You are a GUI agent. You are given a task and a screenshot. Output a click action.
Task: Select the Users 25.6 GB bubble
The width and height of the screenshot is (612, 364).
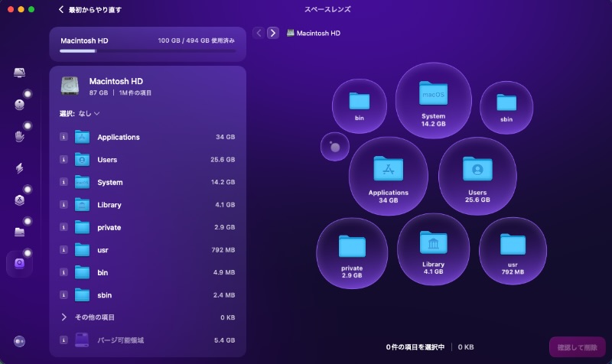[477, 176]
